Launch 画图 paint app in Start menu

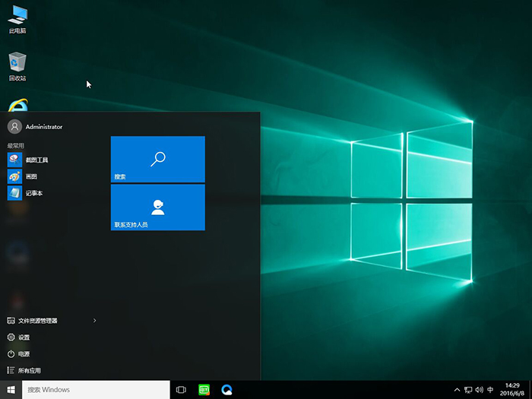pos(30,176)
